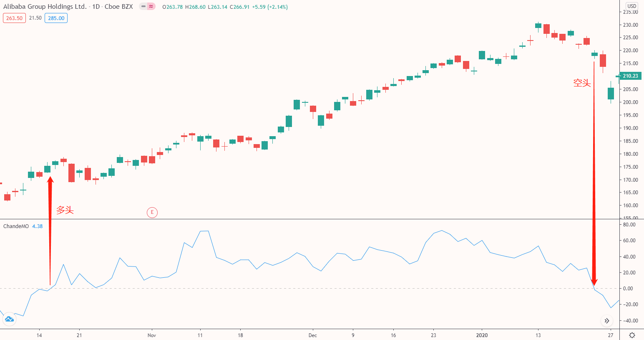The image size is (644, 340).
Task: Click the close value C266.91
Action: coord(239,7)
